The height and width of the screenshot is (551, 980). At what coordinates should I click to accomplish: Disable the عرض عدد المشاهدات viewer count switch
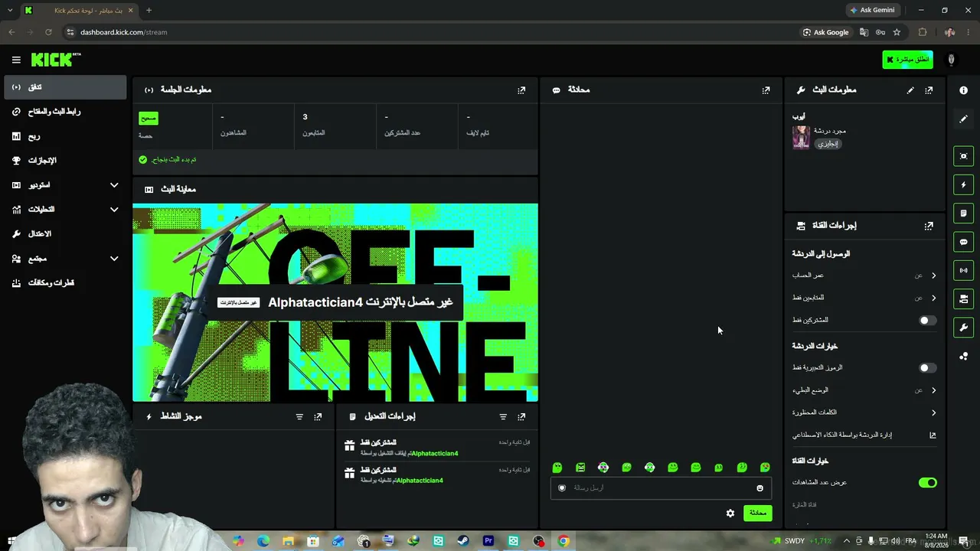927,483
